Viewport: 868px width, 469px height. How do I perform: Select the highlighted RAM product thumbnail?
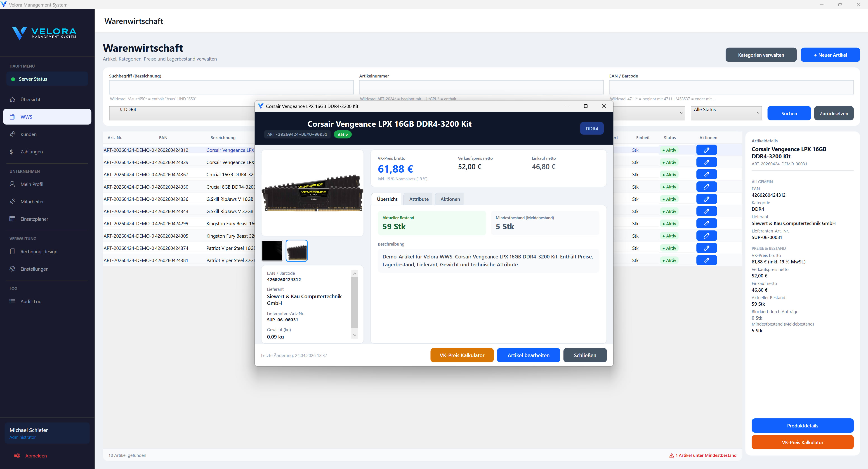pos(297,251)
